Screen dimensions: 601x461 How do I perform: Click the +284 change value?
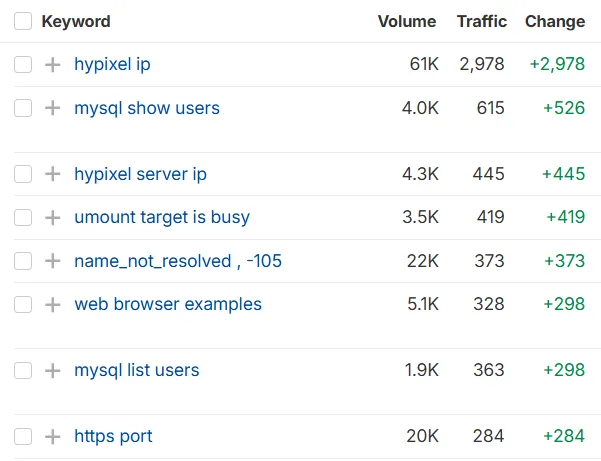pos(564,436)
